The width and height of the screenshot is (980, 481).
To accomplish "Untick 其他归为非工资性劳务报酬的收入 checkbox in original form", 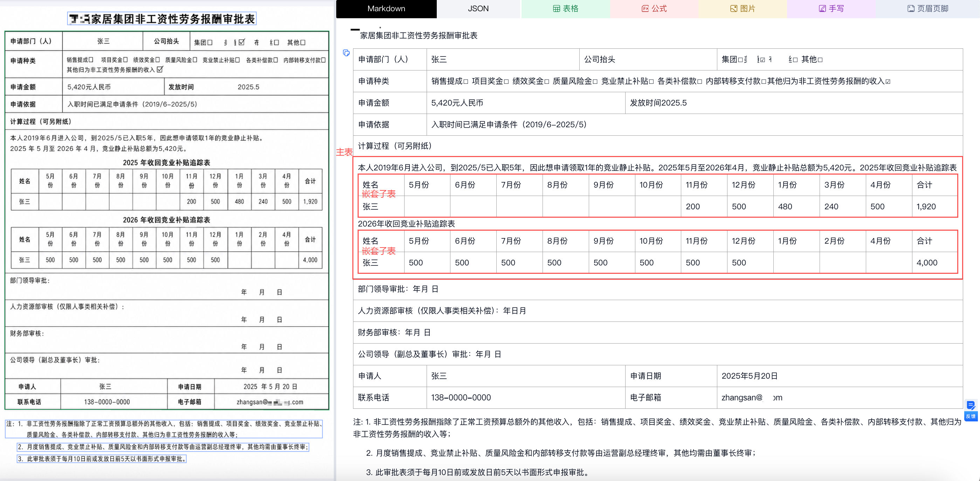I will tap(160, 69).
